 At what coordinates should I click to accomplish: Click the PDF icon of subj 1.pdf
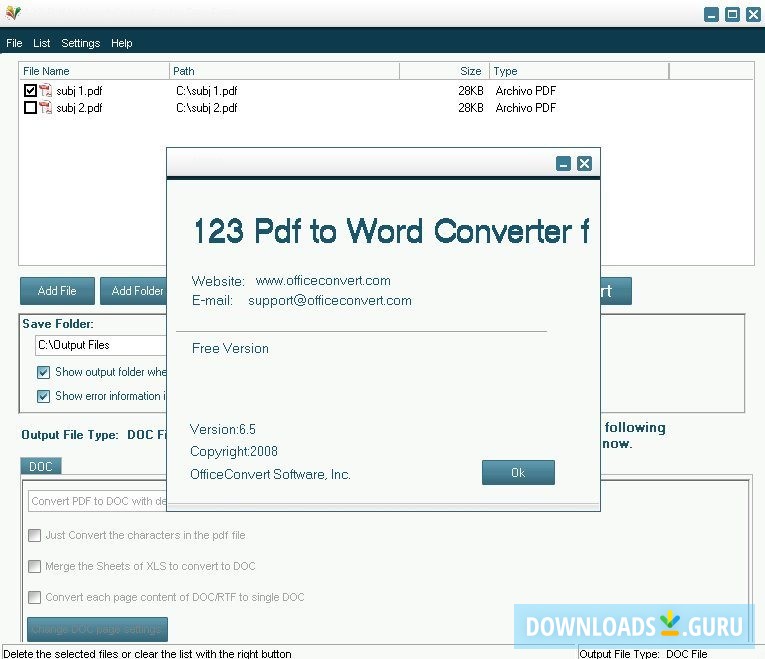45,90
